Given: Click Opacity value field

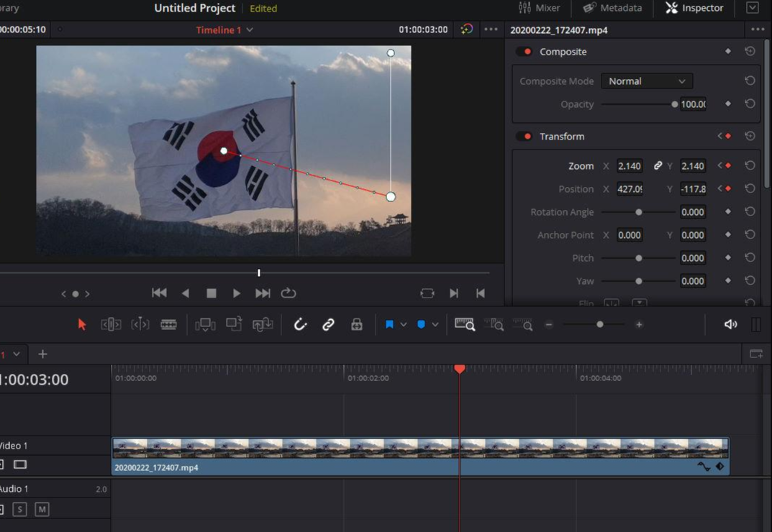Looking at the screenshot, I should pyautogui.click(x=693, y=104).
